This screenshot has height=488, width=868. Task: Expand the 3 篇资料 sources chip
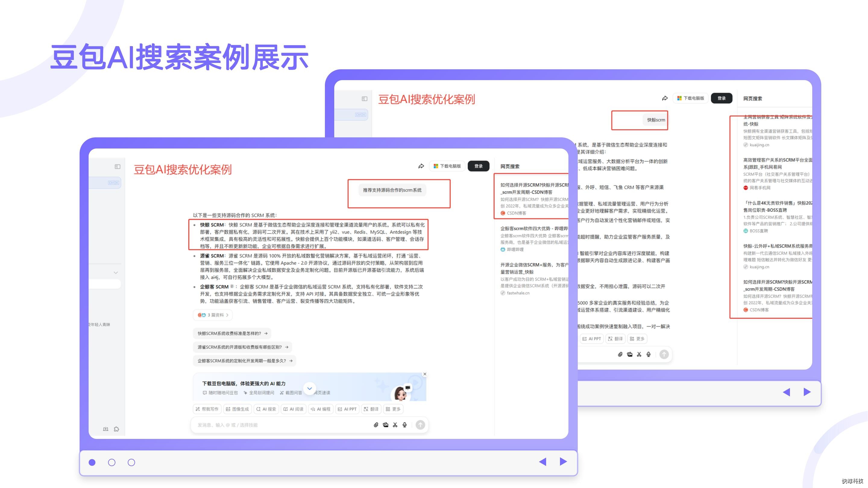213,315
